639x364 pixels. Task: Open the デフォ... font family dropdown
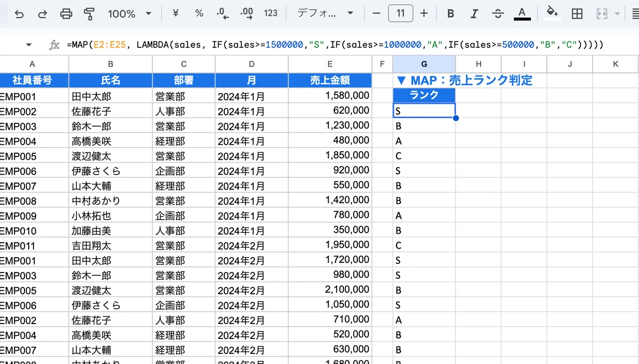pos(325,13)
